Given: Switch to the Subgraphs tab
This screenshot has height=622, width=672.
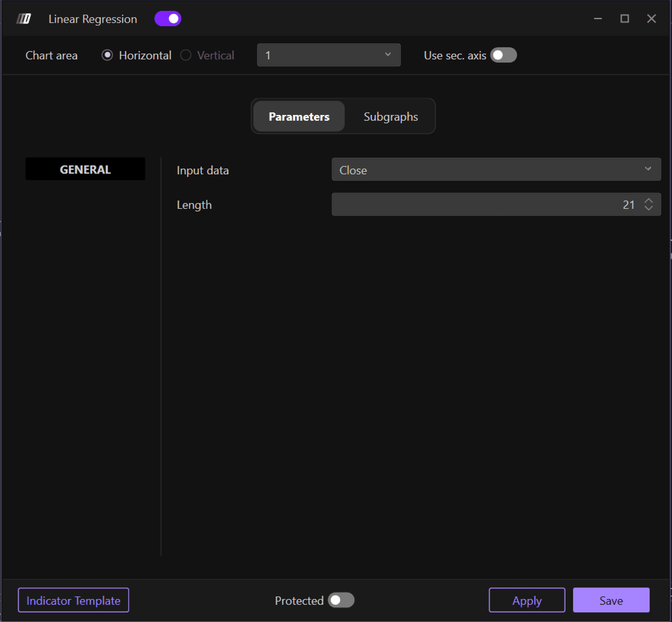Looking at the screenshot, I should pos(391,116).
